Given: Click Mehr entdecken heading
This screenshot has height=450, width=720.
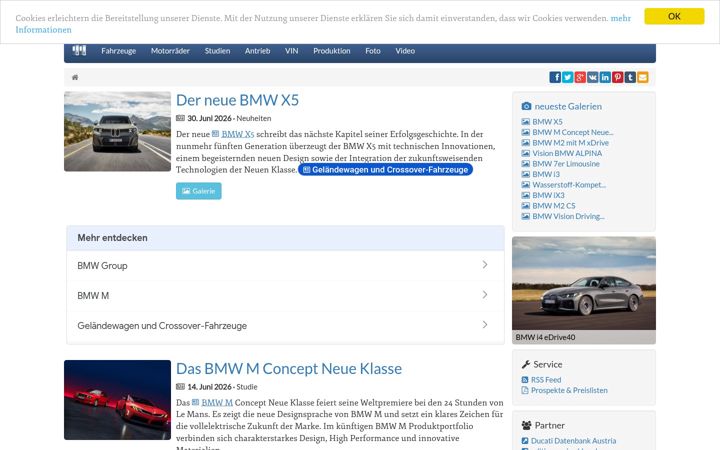Looking at the screenshot, I should pos(112,238).
